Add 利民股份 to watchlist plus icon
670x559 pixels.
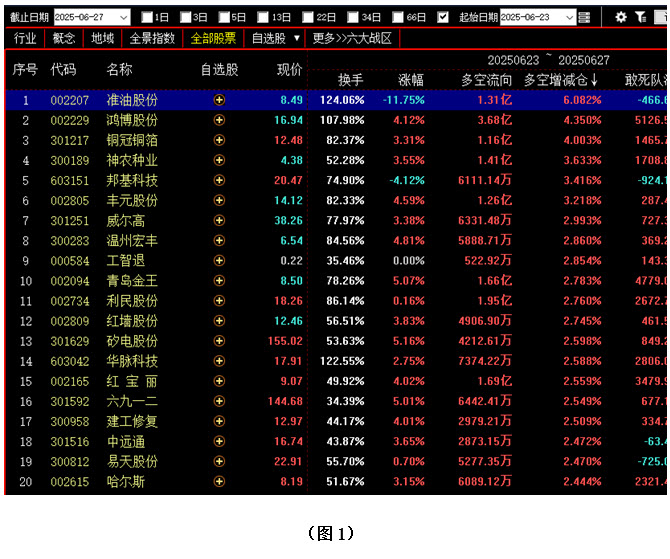[219, 301]
